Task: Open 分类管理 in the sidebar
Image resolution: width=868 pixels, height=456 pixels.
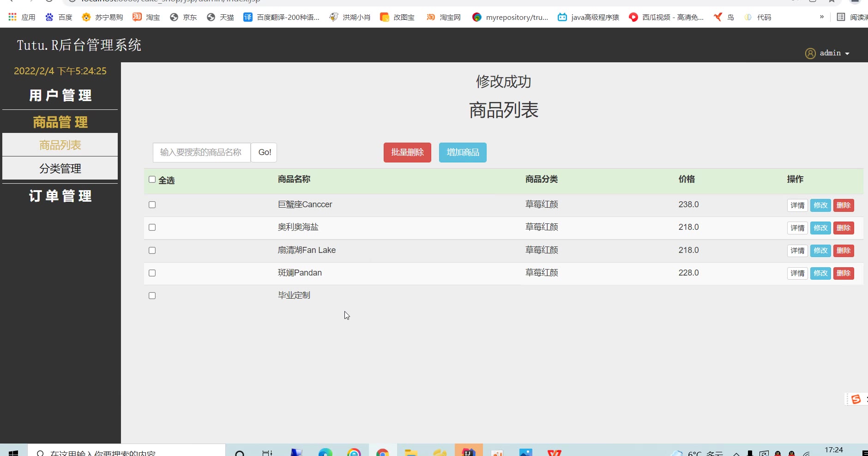Action: 60,168
